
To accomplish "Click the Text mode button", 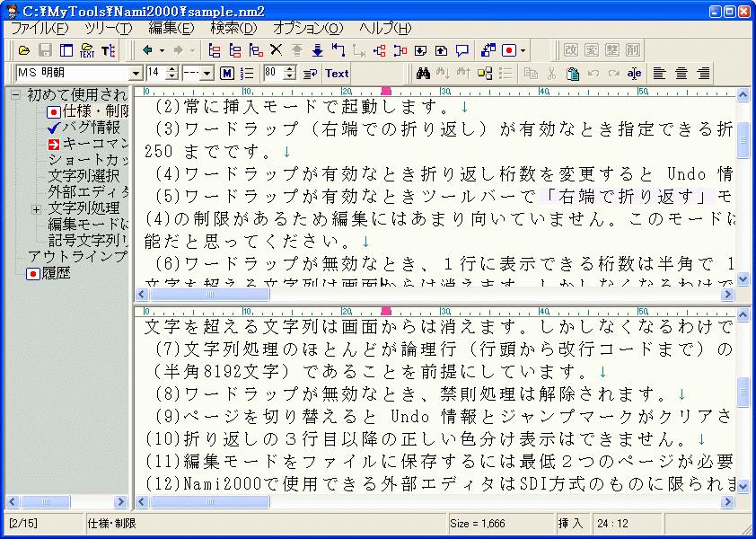I will click(337, 74).
